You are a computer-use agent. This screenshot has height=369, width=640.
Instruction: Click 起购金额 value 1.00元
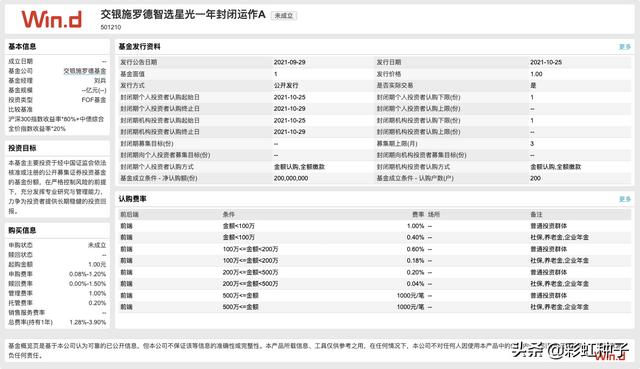coord(97,265)
